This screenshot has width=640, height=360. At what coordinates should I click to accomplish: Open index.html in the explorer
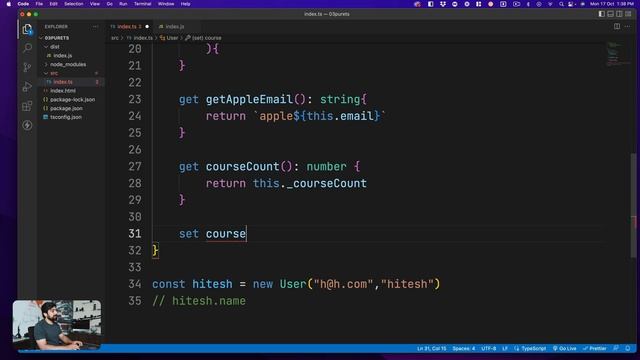pyautogui.click(x=63, y=91)
